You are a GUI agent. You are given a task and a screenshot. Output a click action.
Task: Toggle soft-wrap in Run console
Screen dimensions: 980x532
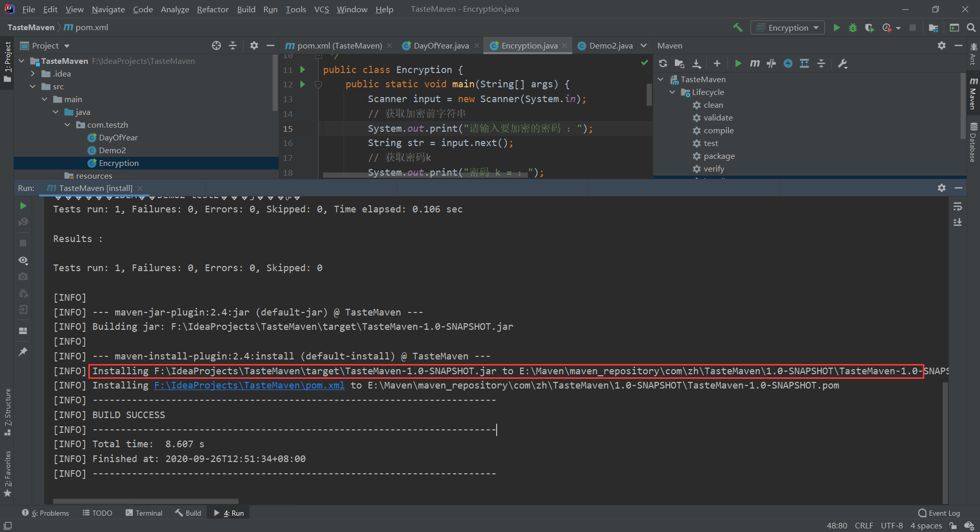(958, 207)
